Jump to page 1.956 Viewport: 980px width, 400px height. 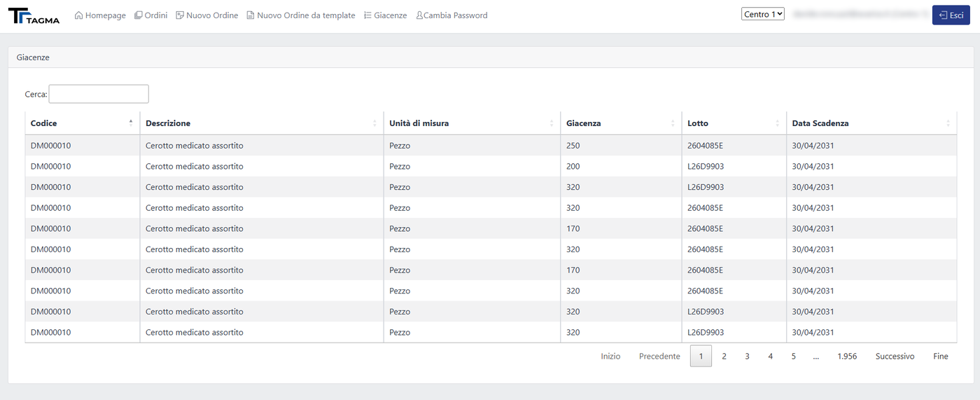click(847, 357)
